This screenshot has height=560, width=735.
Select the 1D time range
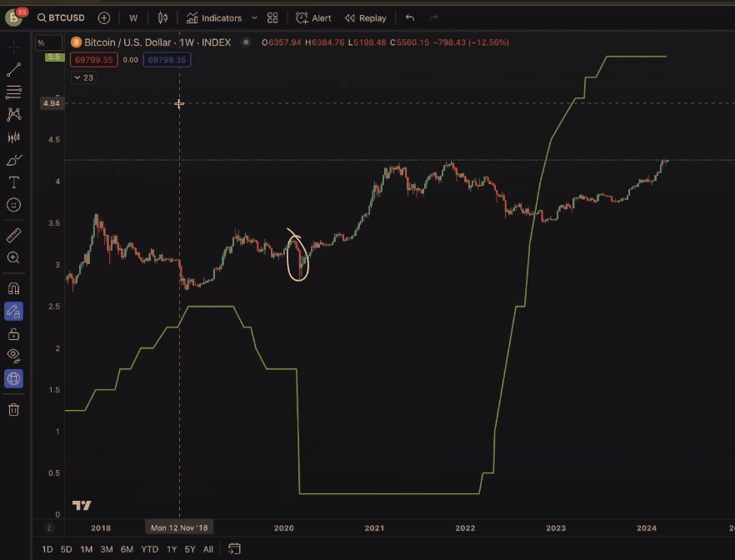47,549
